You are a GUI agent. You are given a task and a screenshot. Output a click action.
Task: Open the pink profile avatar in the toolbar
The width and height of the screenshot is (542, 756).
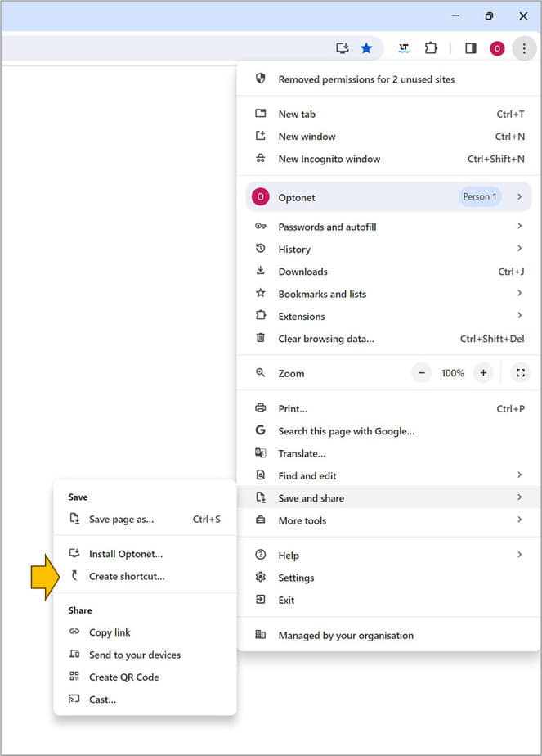497,48
